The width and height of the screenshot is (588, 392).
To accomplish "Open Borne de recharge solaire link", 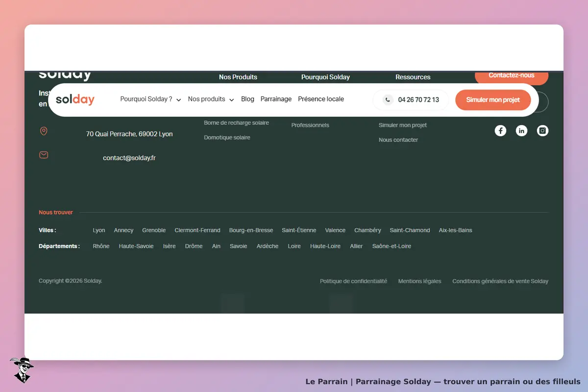I will pyautogui.click(x=236, y=123).
